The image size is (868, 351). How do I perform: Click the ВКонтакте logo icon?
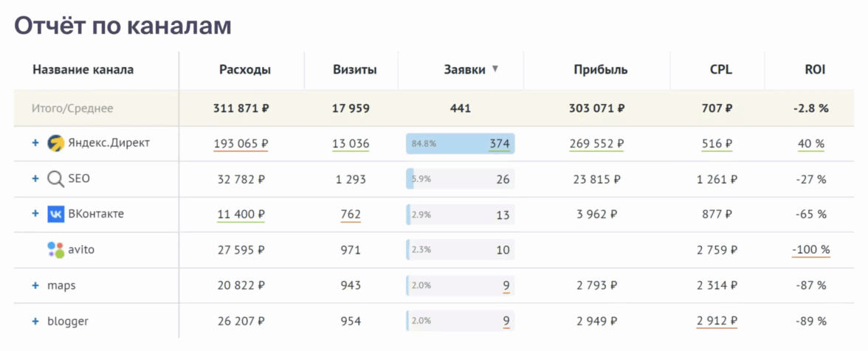coord(56,214)
